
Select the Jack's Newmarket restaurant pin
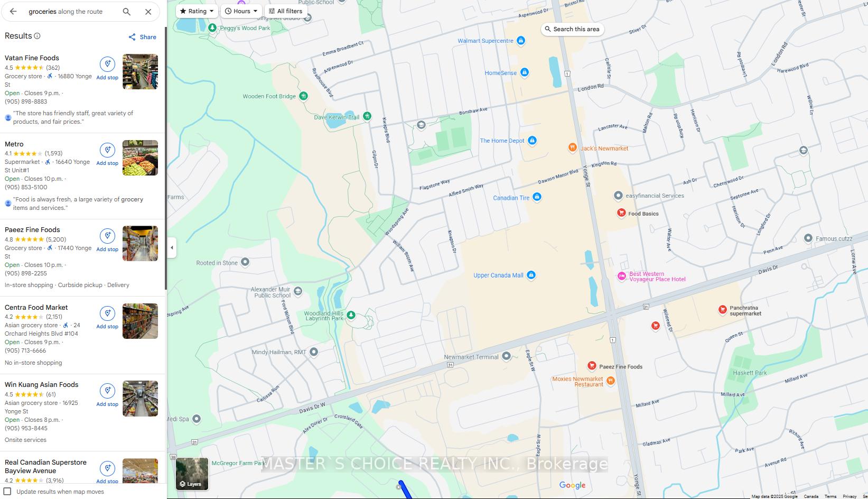[572, 147]
